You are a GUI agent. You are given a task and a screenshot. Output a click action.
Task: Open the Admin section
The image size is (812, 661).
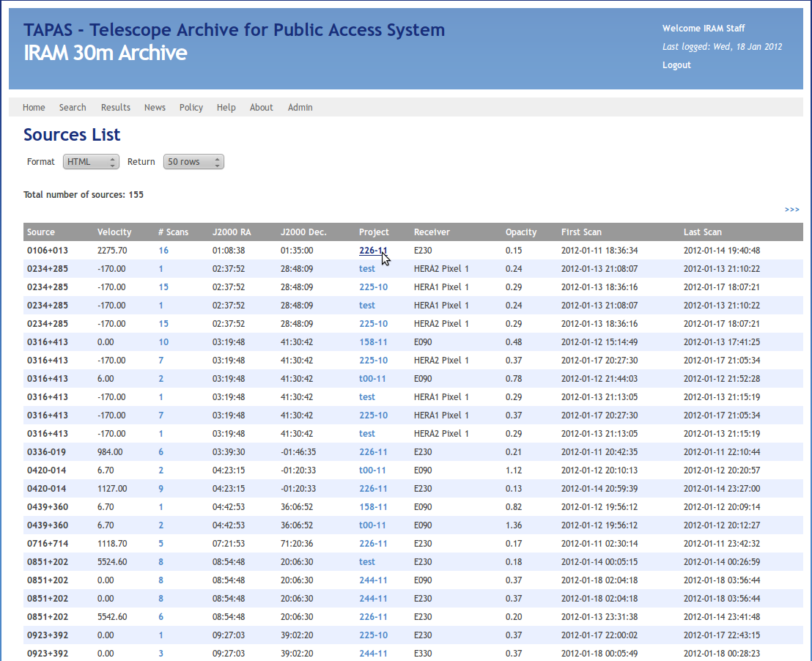[300, 108]
